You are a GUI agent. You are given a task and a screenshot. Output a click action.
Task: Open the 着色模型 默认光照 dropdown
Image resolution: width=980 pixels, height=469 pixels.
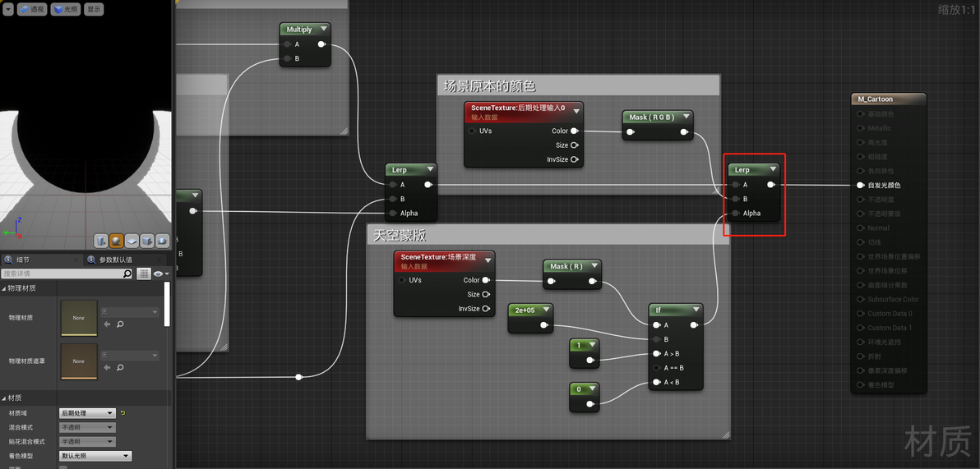[95, 456]
